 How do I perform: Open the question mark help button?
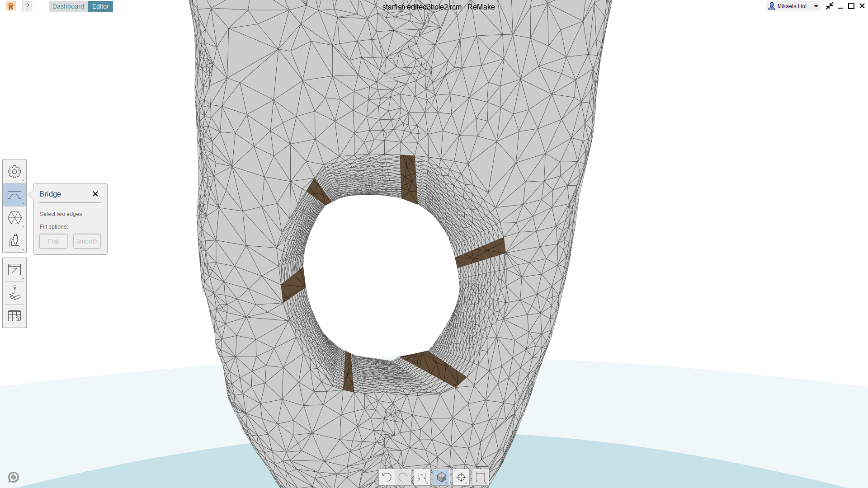point(27,6)
